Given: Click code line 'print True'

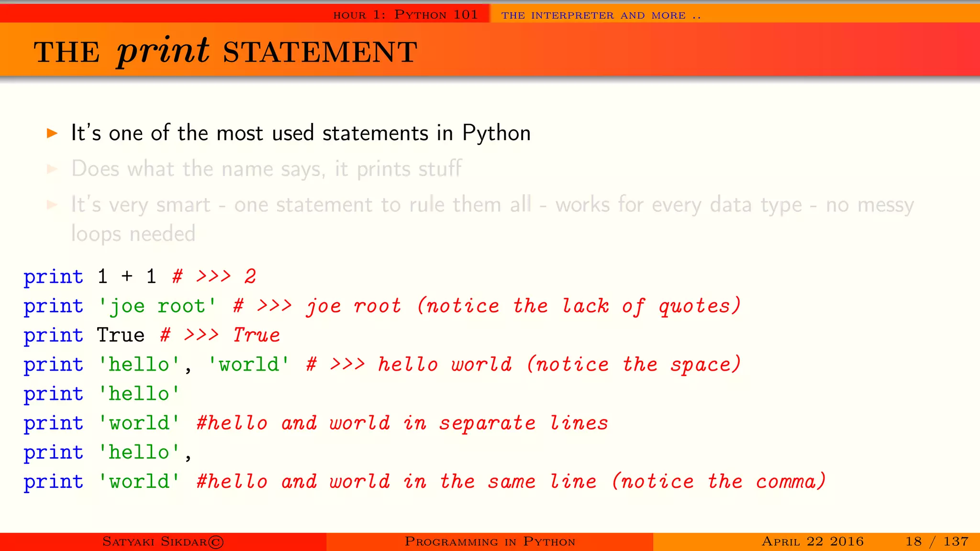Looking at the screenshot, I should (84, 335).
